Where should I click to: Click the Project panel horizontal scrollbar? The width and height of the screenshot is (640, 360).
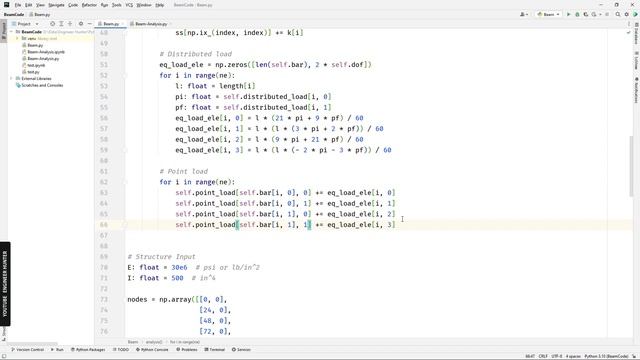(33, 344)
